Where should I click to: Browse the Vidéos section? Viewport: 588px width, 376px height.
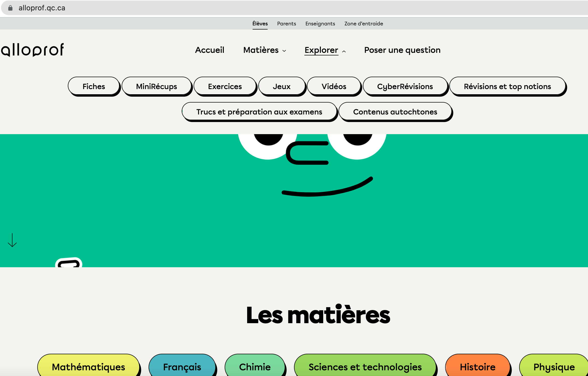point(334,86)
